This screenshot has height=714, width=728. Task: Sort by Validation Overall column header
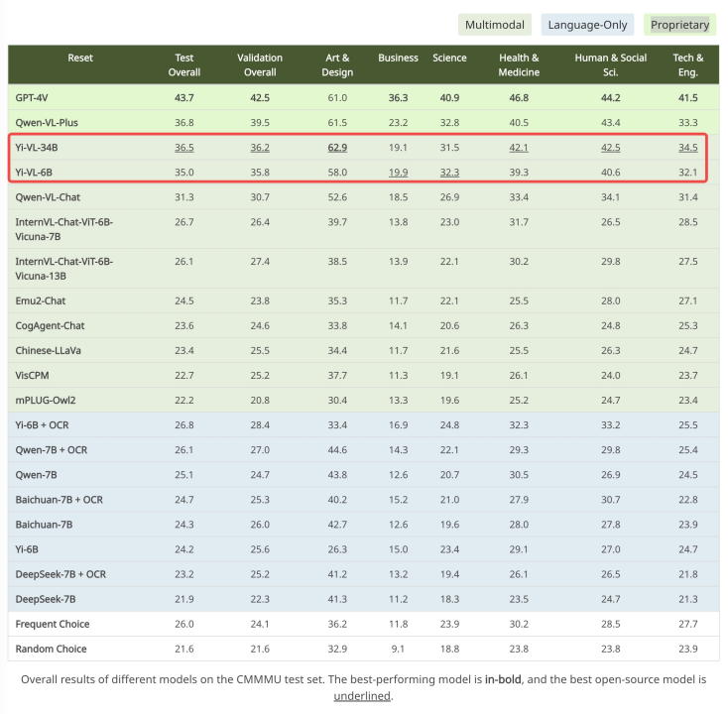pyautogui.click(x=260, y=65)
